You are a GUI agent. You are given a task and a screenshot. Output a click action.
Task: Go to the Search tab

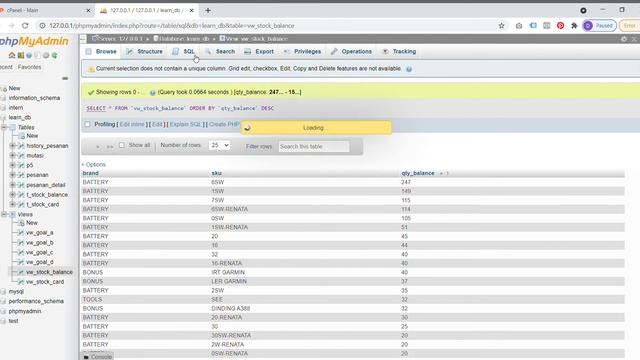220,51
